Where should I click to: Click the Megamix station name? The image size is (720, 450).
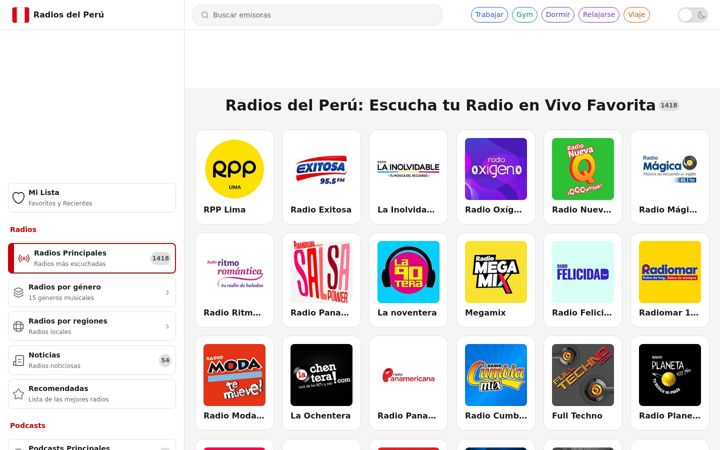485,312
